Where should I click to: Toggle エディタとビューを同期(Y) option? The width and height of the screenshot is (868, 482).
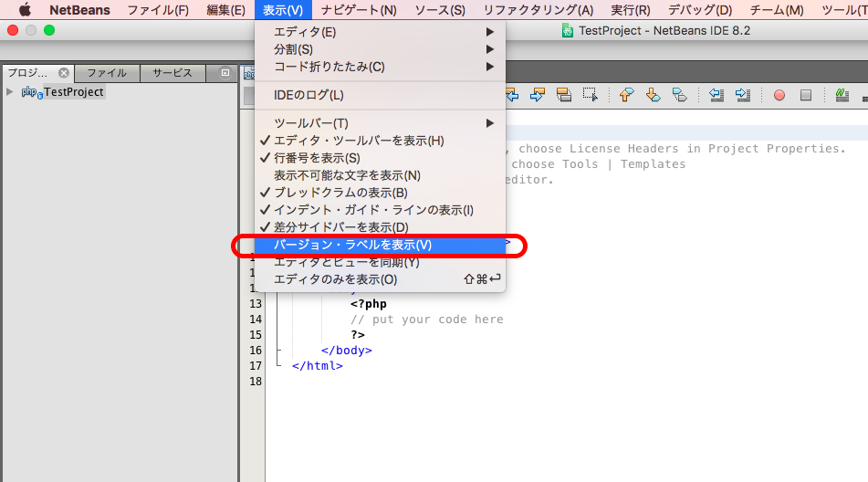[381, 262]
